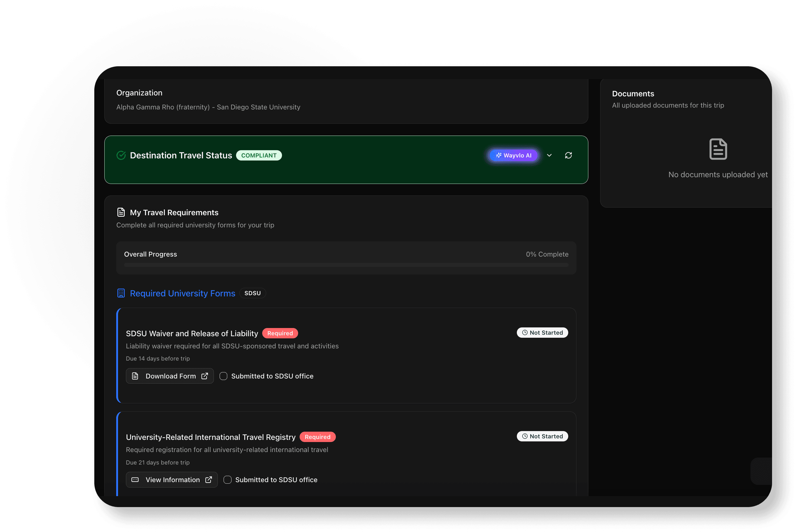797x532 pixels.
Task: Check Submitted to SDSU office for Liability Waiver
Action: pyautogui.click(x=223, y=376)
